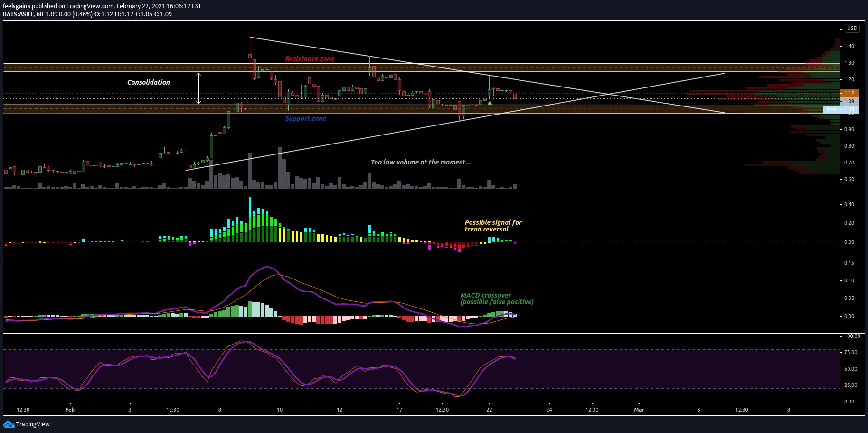
Task: Click the green triangle marker on the chart
Action: point(490,103)
